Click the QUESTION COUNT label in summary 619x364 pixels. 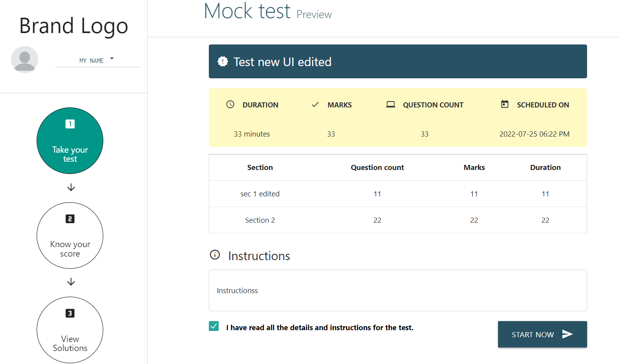[433, 105]
